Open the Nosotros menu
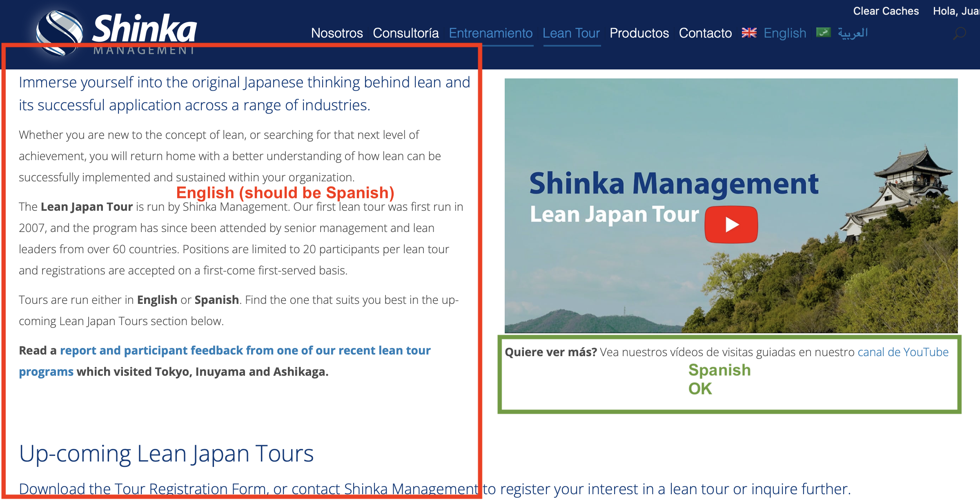Viewport: 980px width, 504px height. 337,33
